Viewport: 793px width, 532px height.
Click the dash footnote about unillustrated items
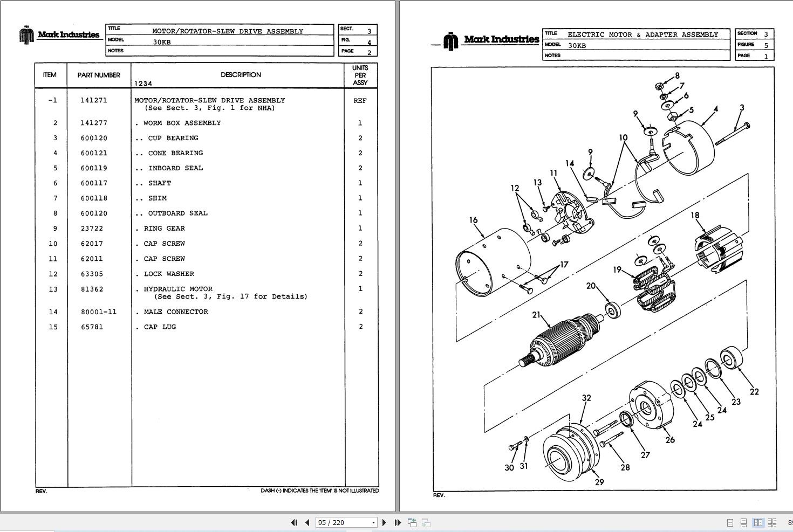click(319, 490)
